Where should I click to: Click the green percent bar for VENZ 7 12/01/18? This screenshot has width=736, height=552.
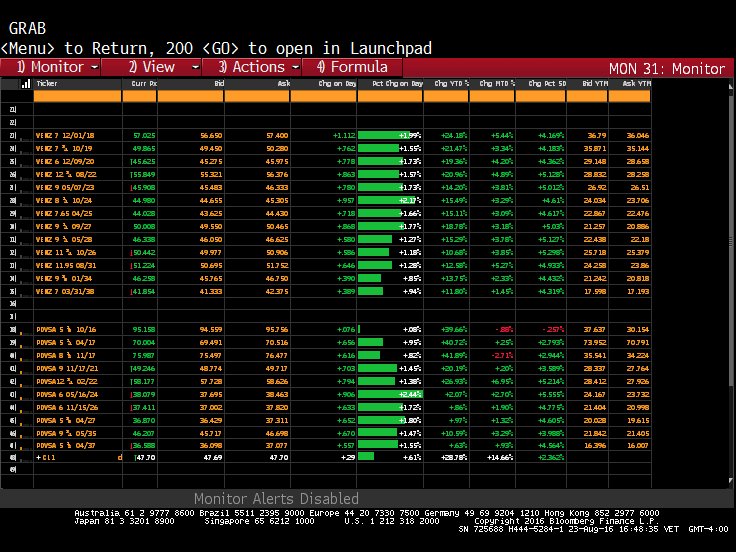point(383,135)
